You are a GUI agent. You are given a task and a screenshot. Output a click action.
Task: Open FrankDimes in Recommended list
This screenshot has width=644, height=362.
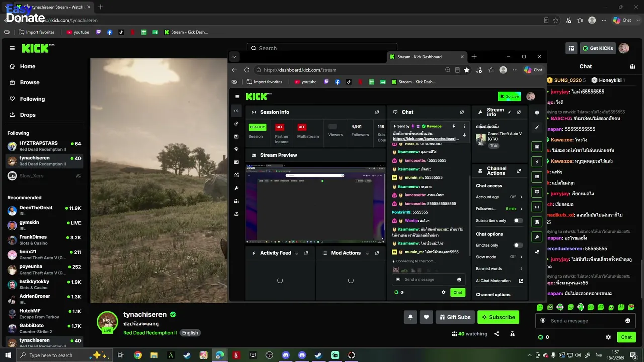click(44, 240)
